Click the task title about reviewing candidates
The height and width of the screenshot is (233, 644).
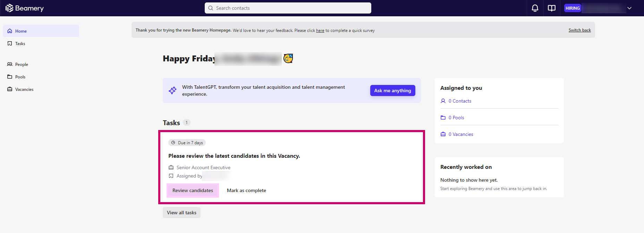coord(234,156)
